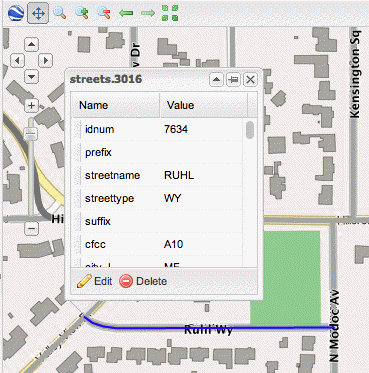Activate the identify magnifier tool

pyautogui.click(x=60, y=13)
